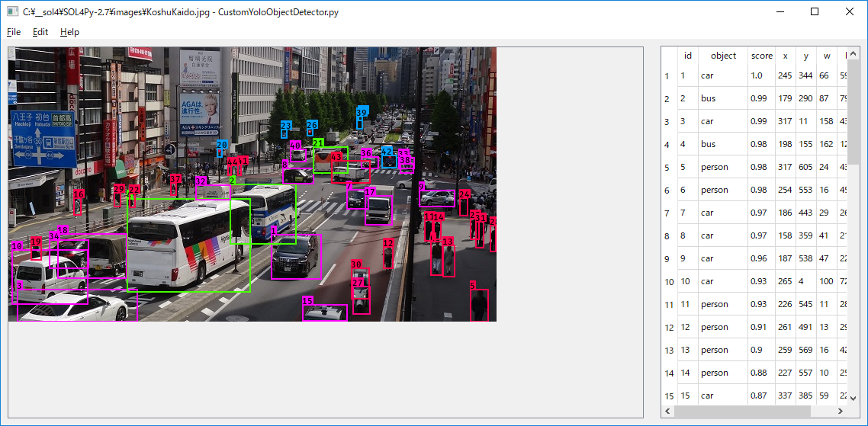Click 'bus' object cell in row 4
This screenshot has width=868, height=426.
pos(723,144)
